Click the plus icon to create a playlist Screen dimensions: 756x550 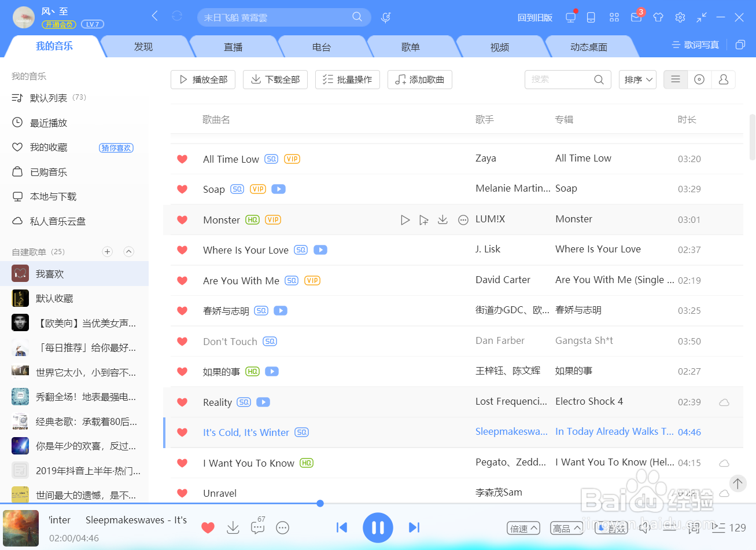click(x=108, y=251)
